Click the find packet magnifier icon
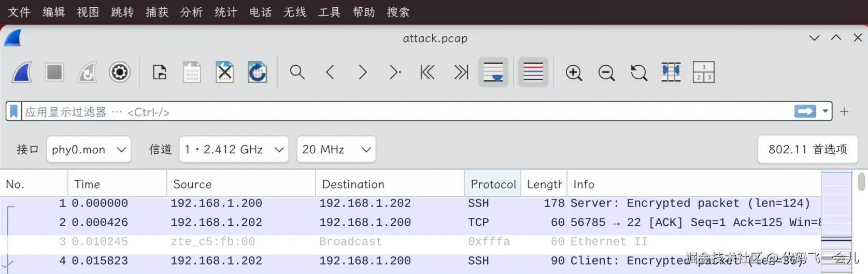The height and width of the screenshot is (274, 868). click(x=297, y=72)
